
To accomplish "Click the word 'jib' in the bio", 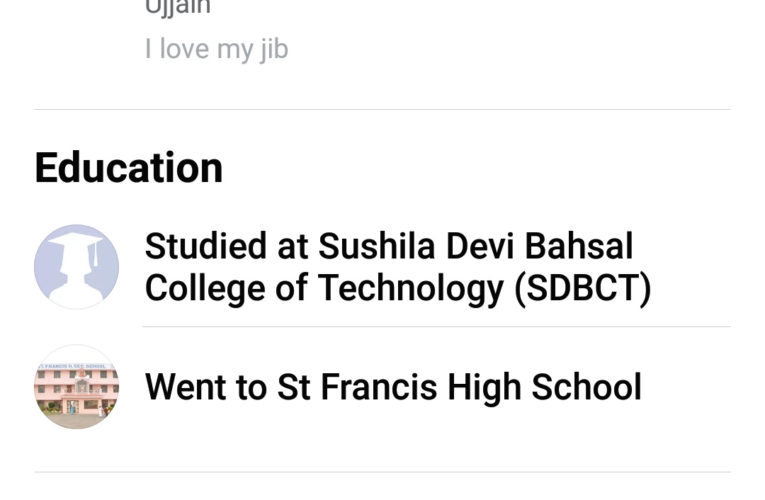I will pyautogui.click(x=273, y=49).
